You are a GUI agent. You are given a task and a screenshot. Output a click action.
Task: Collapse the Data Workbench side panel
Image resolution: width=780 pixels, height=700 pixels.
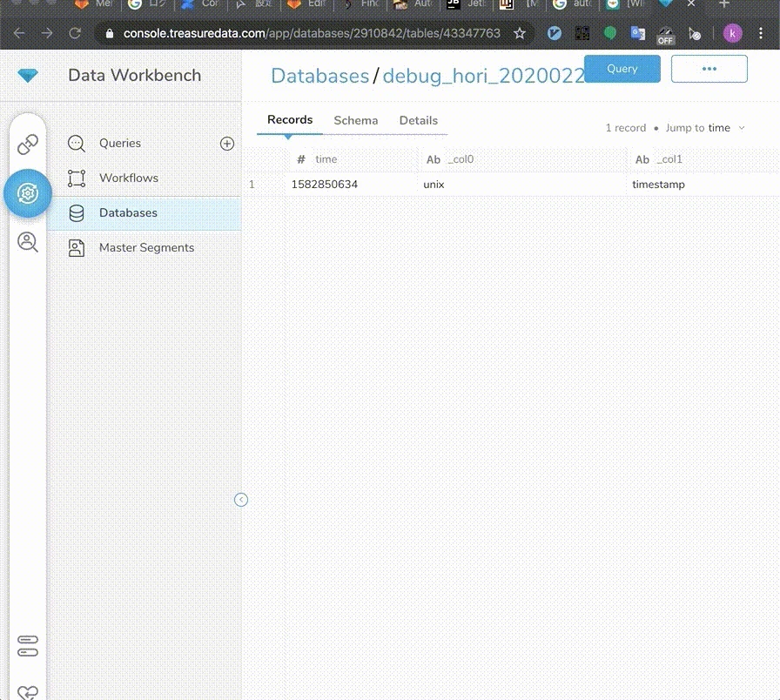(241, 500)
